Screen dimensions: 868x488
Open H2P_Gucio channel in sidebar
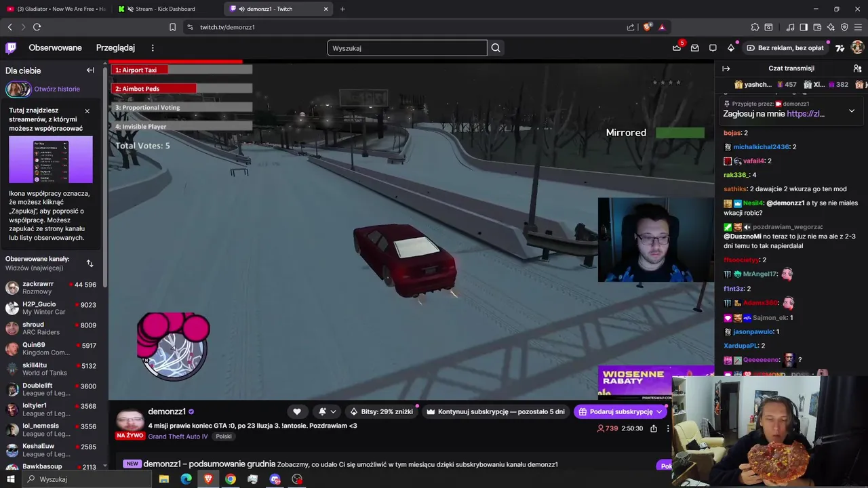(51, 308)
